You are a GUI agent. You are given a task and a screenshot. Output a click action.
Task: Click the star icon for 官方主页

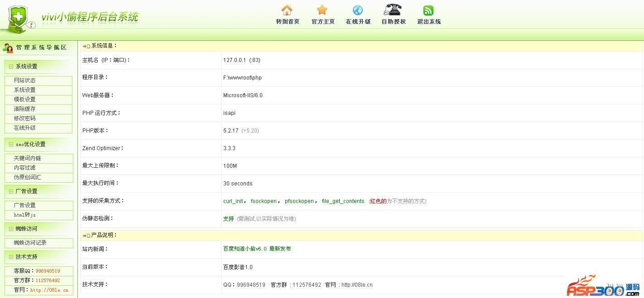tap(322, 10)
